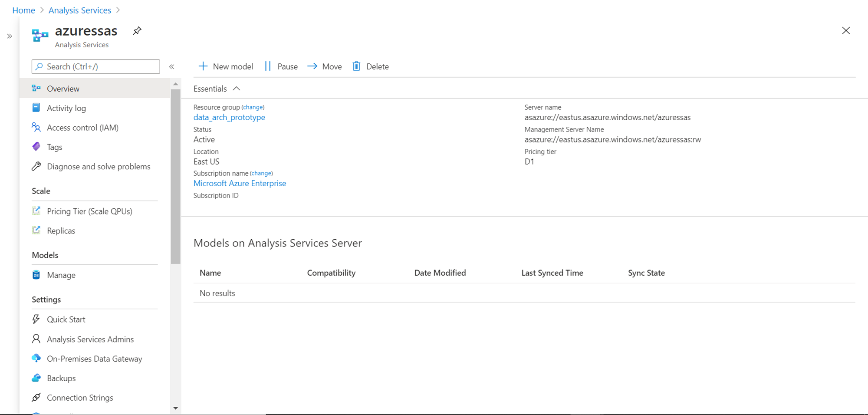Open the Tags icon in sidebar

click(x=36, y=147)
